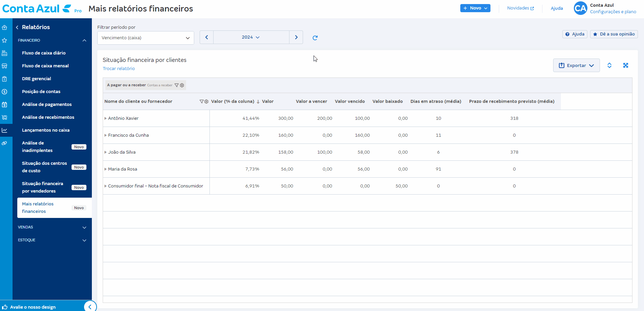Open the fullscreen view icon near Exportar
The height and width of the screenshot is (311, 644).
(626, 65)
